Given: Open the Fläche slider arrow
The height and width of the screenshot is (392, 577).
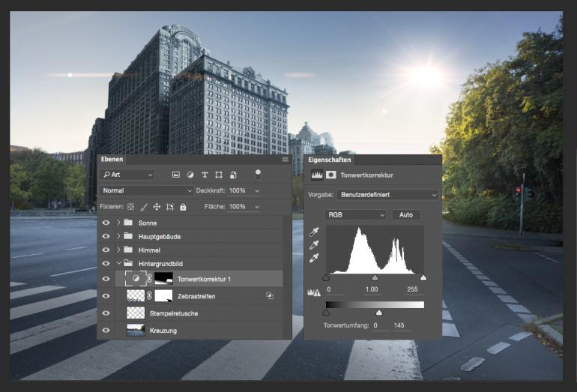Looking at the screenshot, I should pyautogui.click(x=257, y=207).
